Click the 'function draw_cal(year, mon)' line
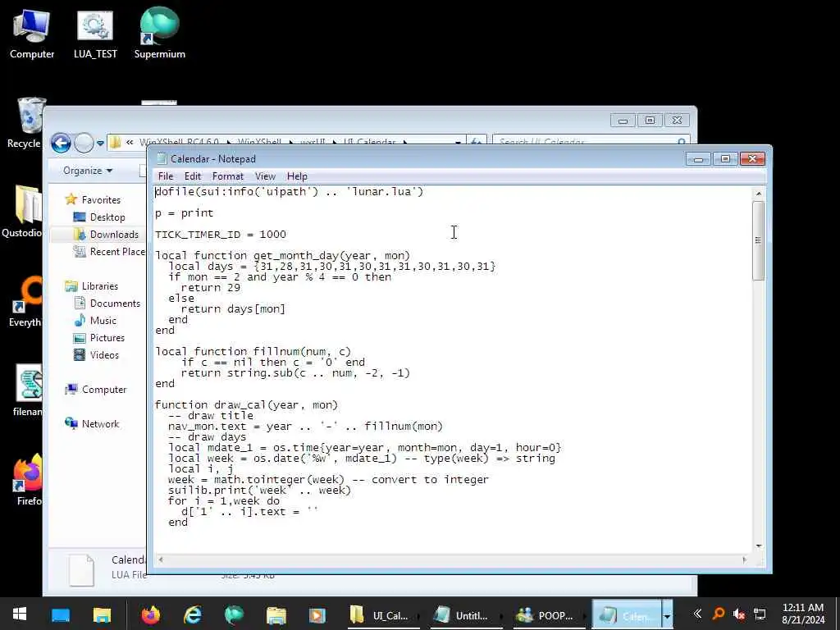The width and height of the screenshot is (840, 630). [x=246, y=405]
